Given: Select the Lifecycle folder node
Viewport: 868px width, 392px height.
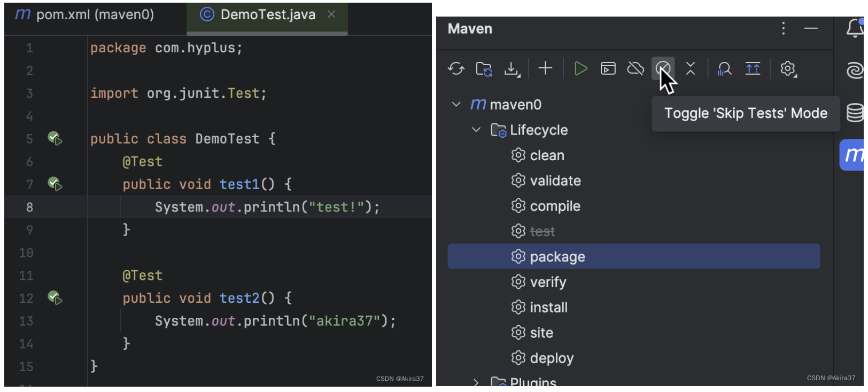Looking at the screenshot, I should 539,130.
